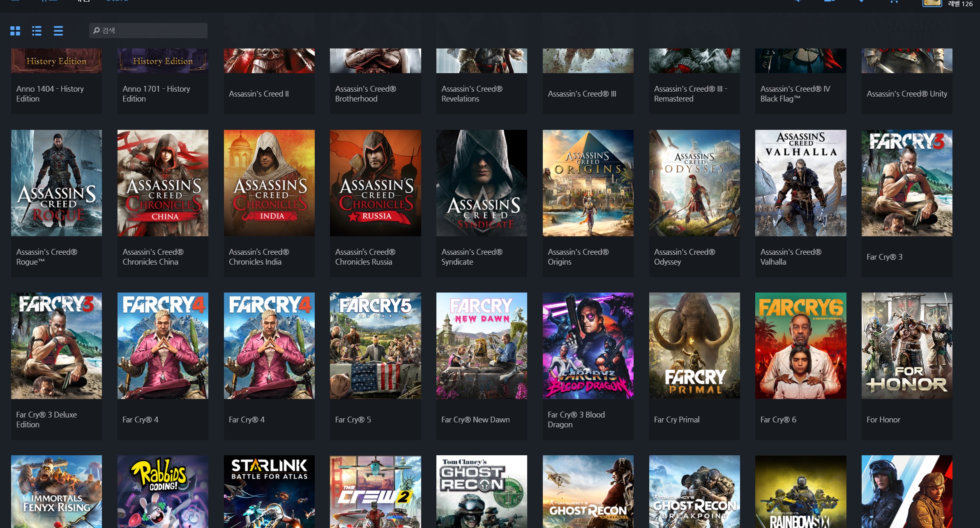This screenshot has width=980, height=528.
Task: Open the Far Cry 6 cover art
Action: [x=801, y=346]
